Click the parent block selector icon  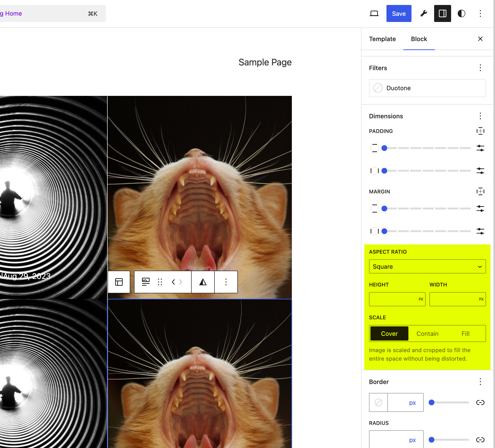pos(119,282)
